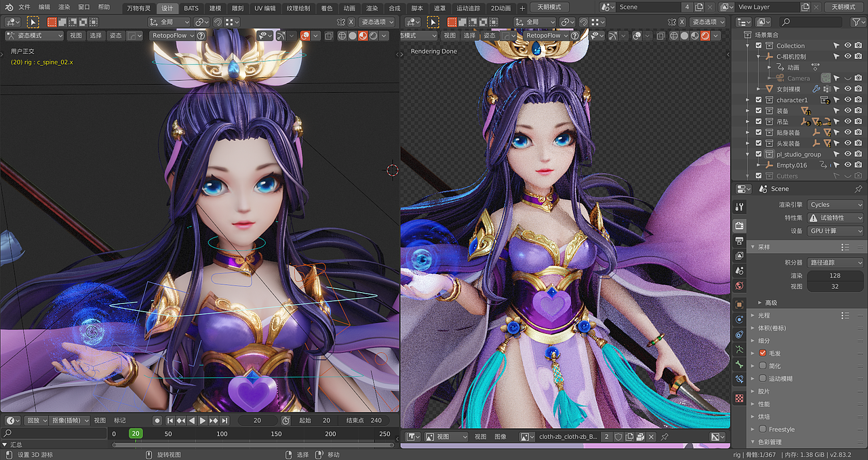Open RetopoFlow in left viewport
The width and height of the screenshot is (868, 460).
pyautogui.click(x=172, y=35)
